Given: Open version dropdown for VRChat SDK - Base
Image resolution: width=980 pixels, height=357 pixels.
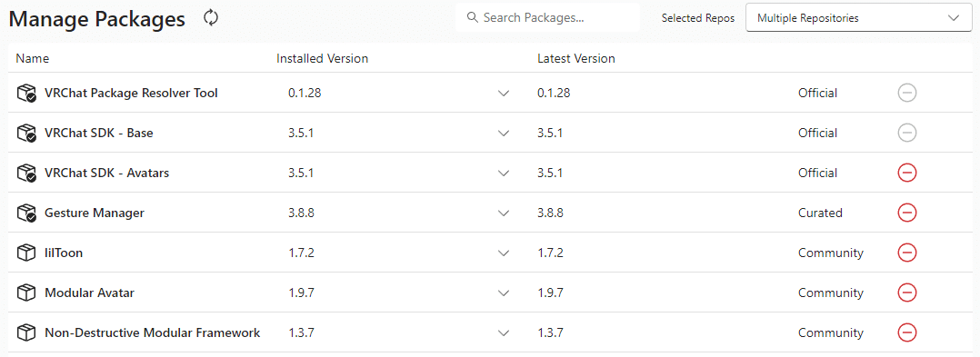Looking at the screenshot, I should point(504,133).
